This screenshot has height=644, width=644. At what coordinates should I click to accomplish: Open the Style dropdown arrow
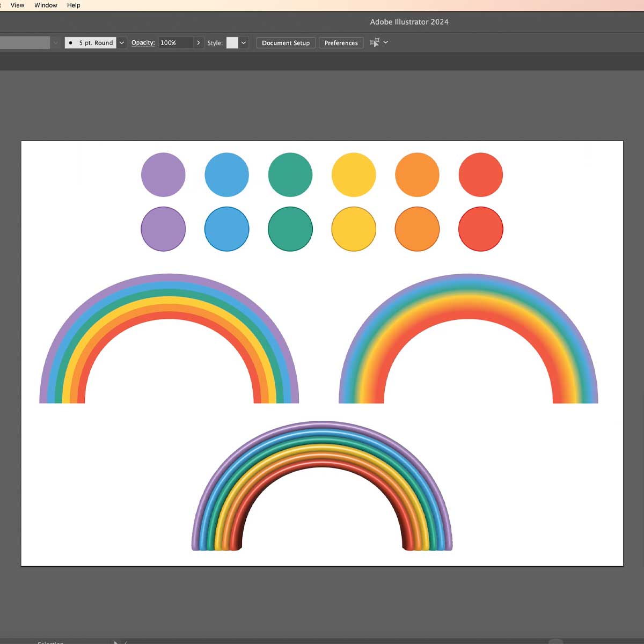(x=244, y=43)
